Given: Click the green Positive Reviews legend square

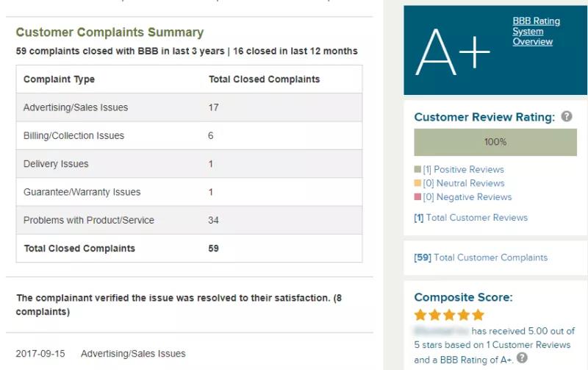Looking at the screenshot, I should pos(418,170).
